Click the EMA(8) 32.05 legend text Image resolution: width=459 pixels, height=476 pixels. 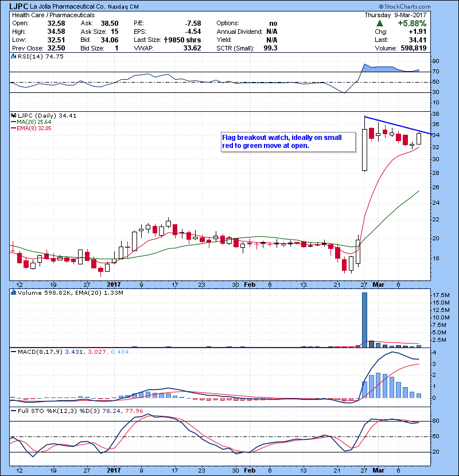pos(34,128)
